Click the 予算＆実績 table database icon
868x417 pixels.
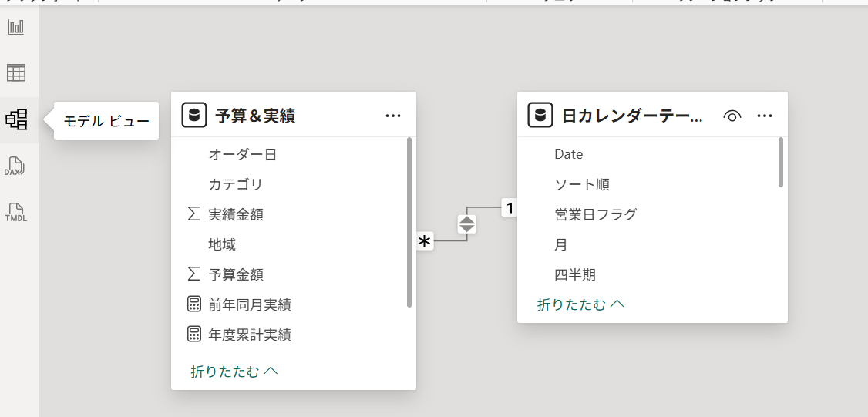pyautogui.click(x=194, y=116)
